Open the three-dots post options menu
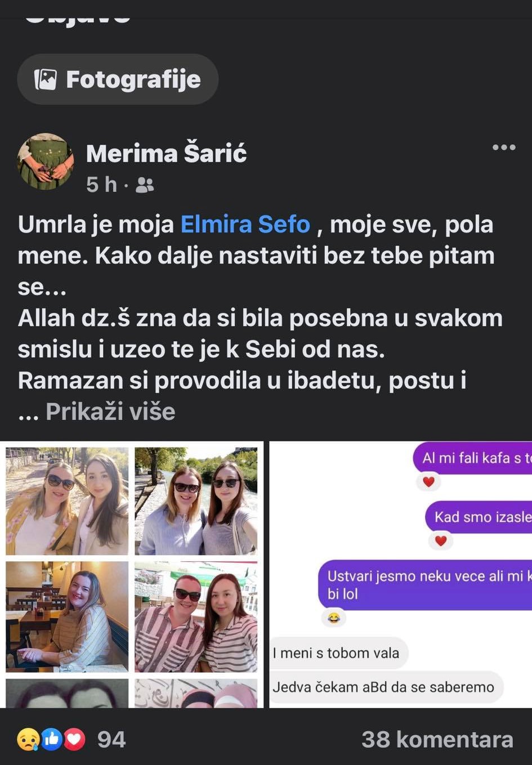Screen dimensions: 532x765 point(504,147)
